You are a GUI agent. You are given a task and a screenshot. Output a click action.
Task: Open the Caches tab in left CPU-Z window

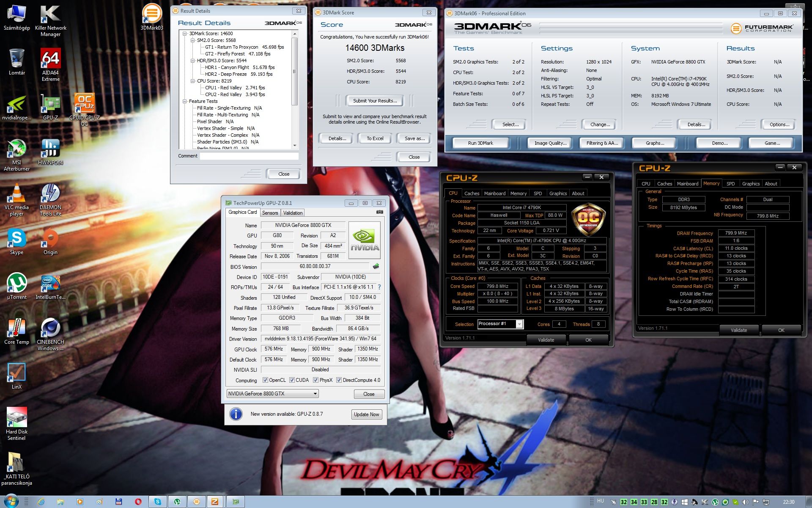tap(472, 193)
